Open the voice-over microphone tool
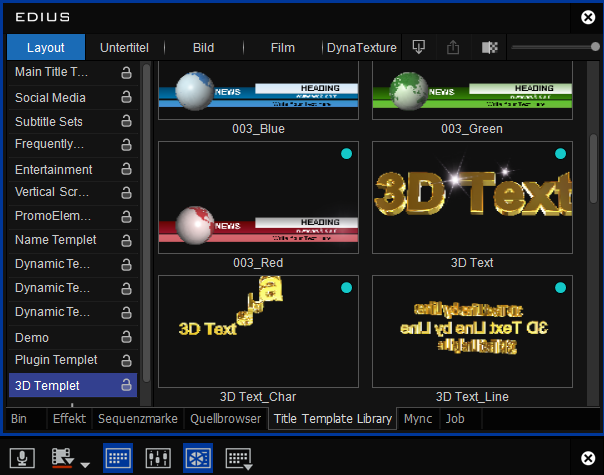This screenshot has height=475, width=604. click(22, 458)
